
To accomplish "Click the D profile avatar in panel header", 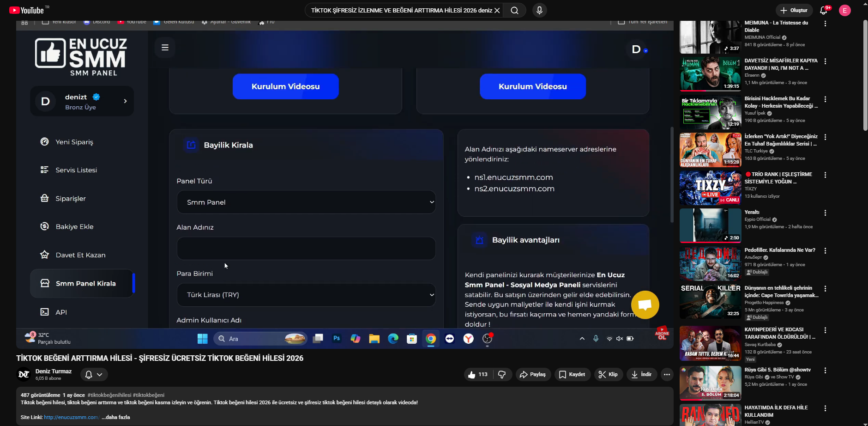I will (x=636, y=49).
